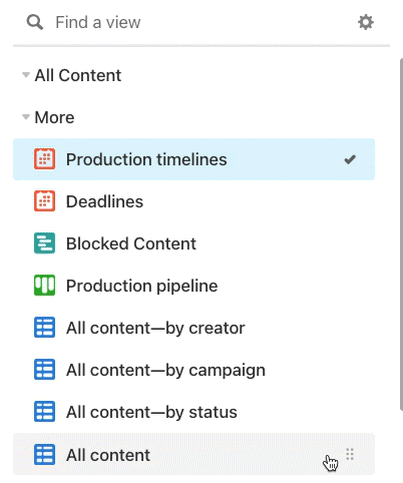Click the Production timelines calendar icon
The width and height of the screenshot is (403, 483).
(x=44, y=159)
